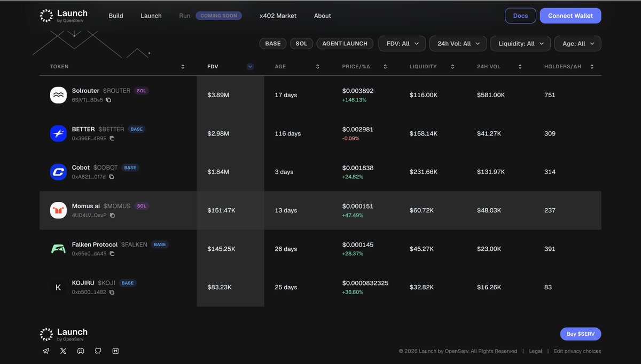This screenshot has width=641, height=364.
Task: Copy Momus ai address 4UD4LV...QavP
Action: coord(112,215)
